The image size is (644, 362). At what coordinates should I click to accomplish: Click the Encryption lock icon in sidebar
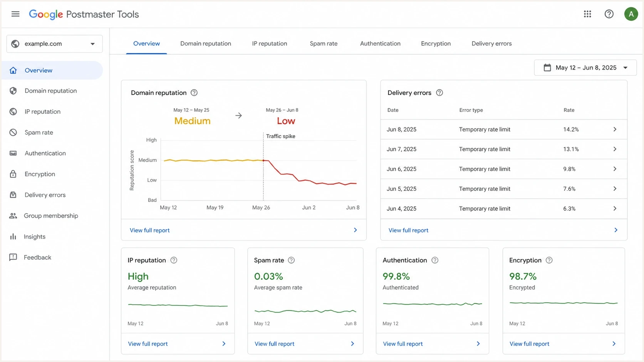click(13, 174)
